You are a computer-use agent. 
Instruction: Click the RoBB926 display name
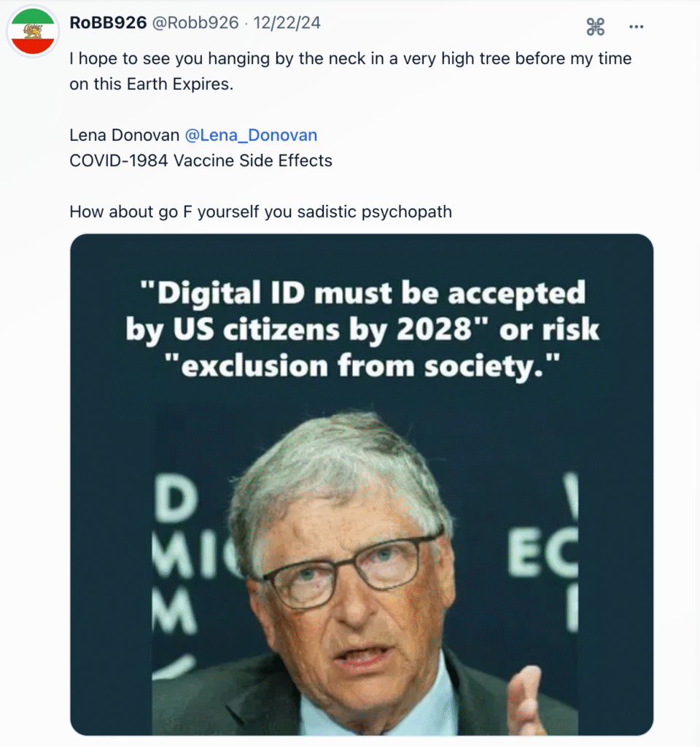click(108, 23)
